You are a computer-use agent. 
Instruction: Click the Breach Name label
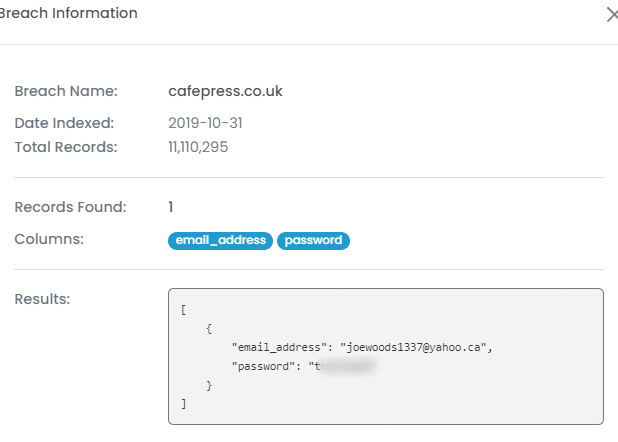tap(66, 91)
